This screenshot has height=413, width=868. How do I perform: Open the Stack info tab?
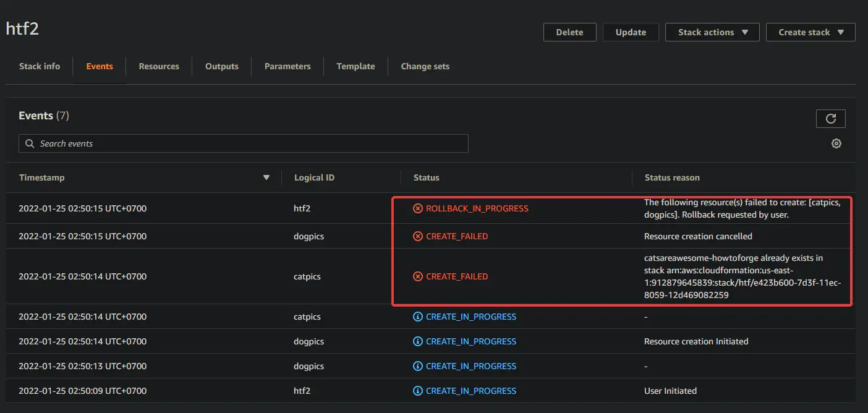pos(39,66)
